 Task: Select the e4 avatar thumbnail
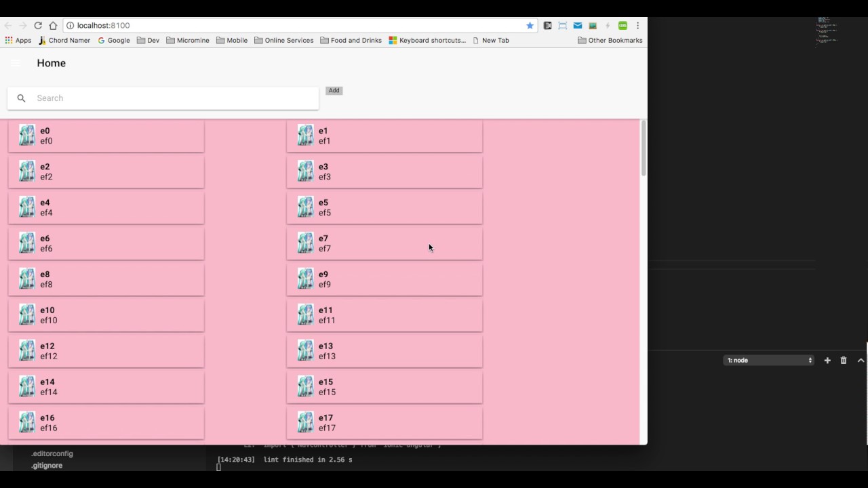tap(27, 207)
